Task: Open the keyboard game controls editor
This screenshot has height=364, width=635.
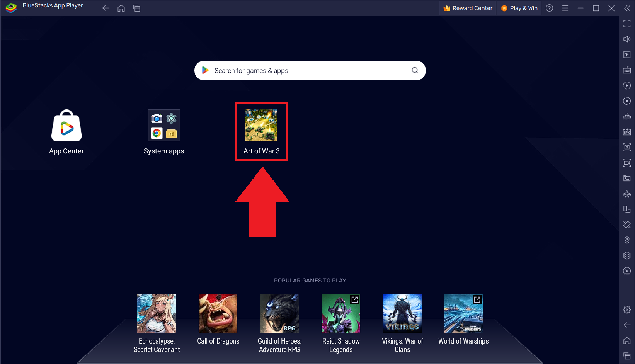Action: pos(627,70)
